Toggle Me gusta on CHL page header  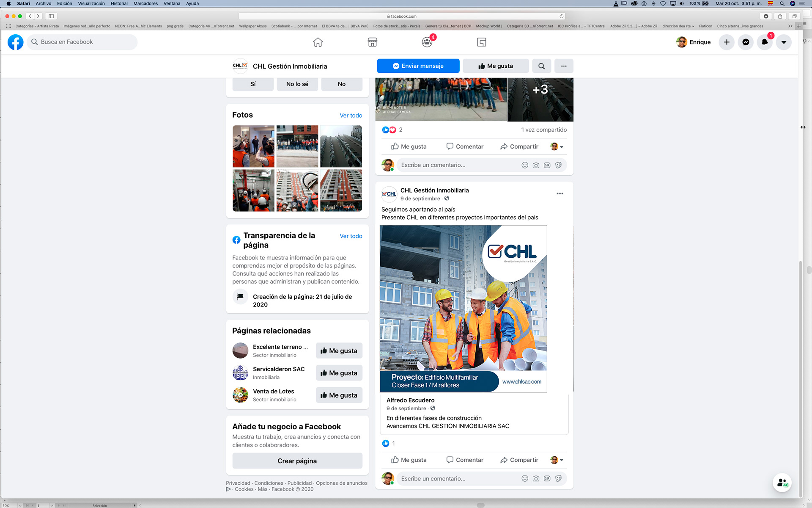click(495, 66)
